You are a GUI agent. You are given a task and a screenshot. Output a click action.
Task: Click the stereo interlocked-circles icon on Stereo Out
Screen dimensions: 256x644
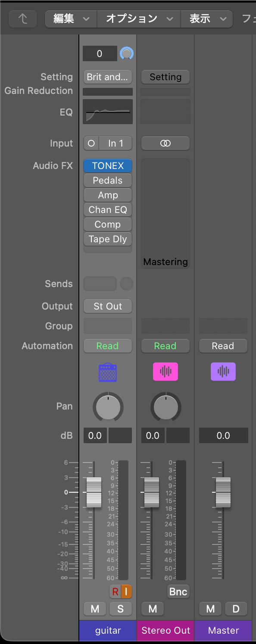click(165, 143)
